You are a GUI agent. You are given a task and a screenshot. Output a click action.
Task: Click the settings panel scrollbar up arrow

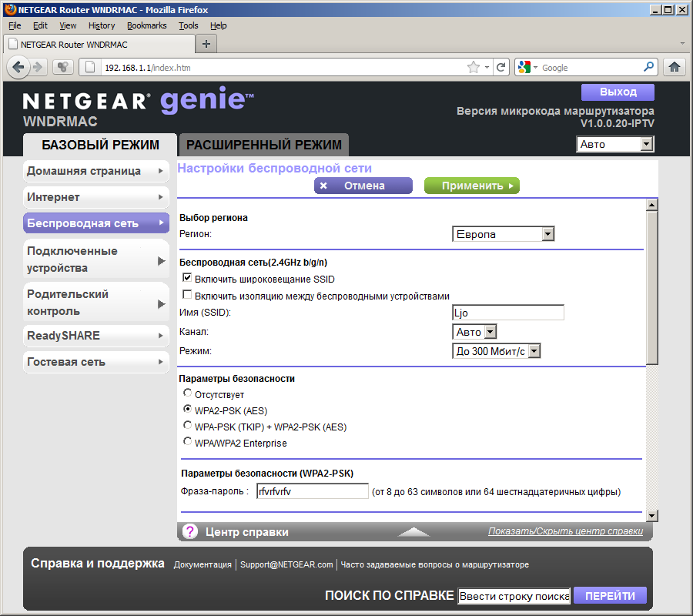(x=651, y=205)
